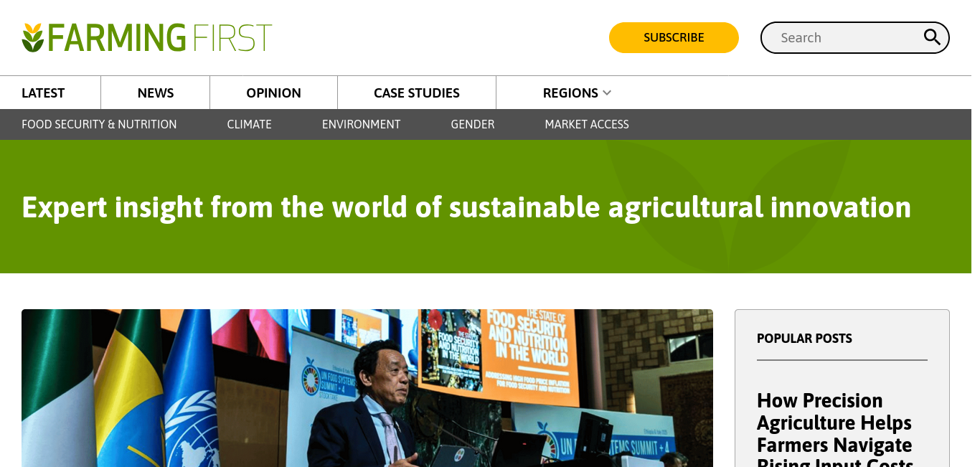This screenshot has width=980, height=467.
Task: Click the yellow Subscribe button
Action: (674, 37)
